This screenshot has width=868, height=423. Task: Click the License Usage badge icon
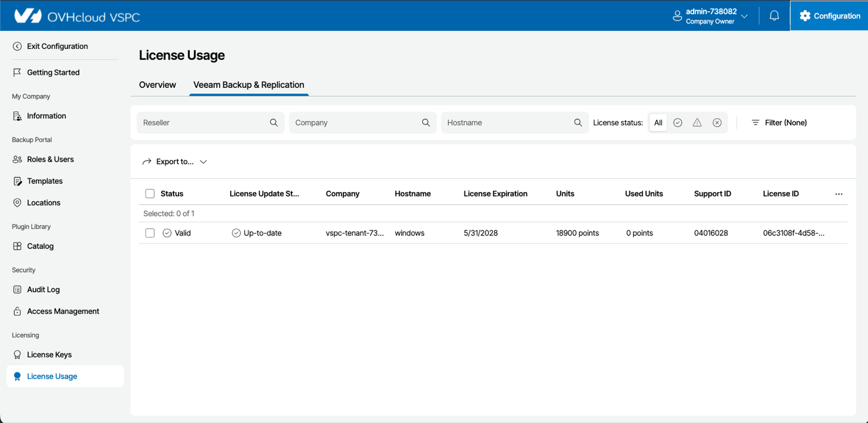point(17,376)
